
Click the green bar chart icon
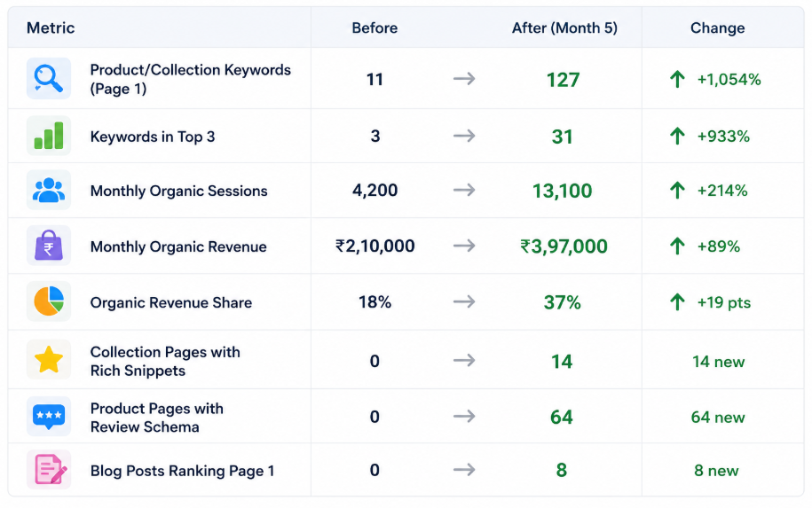click(49, 136)
